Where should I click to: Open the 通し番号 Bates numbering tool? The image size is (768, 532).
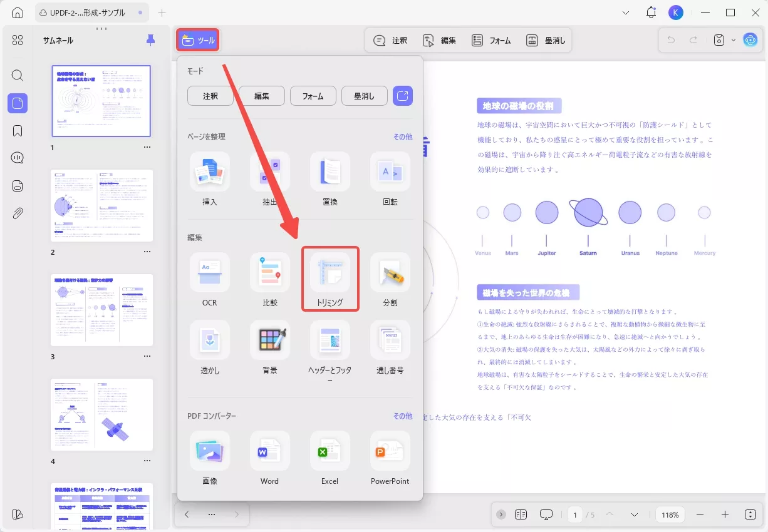[x=390, y=348]
